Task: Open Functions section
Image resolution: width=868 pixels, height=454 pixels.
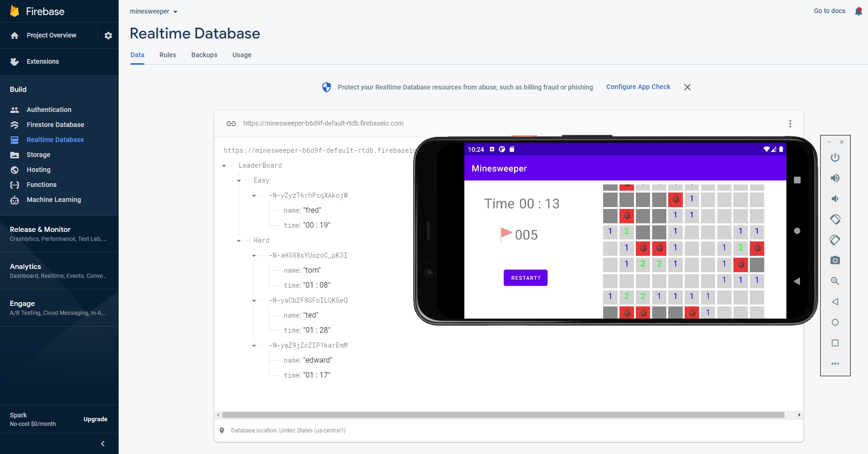Action: (x=42, y=185)
